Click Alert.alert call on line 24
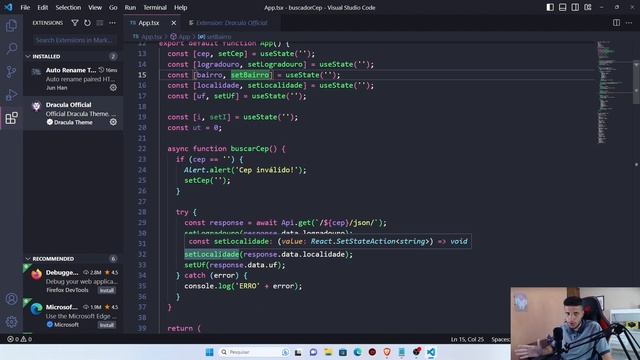640x360 pixels. click(206, 170)
